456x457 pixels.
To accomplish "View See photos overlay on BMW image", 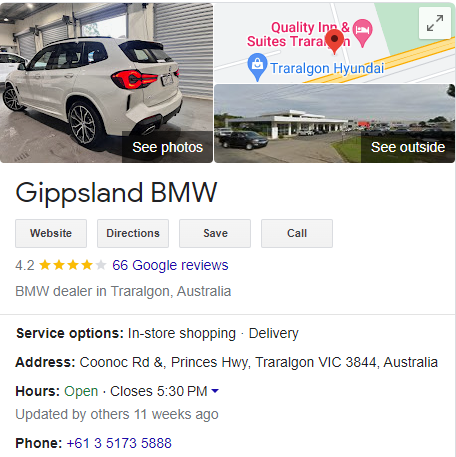I will [167, 147].
